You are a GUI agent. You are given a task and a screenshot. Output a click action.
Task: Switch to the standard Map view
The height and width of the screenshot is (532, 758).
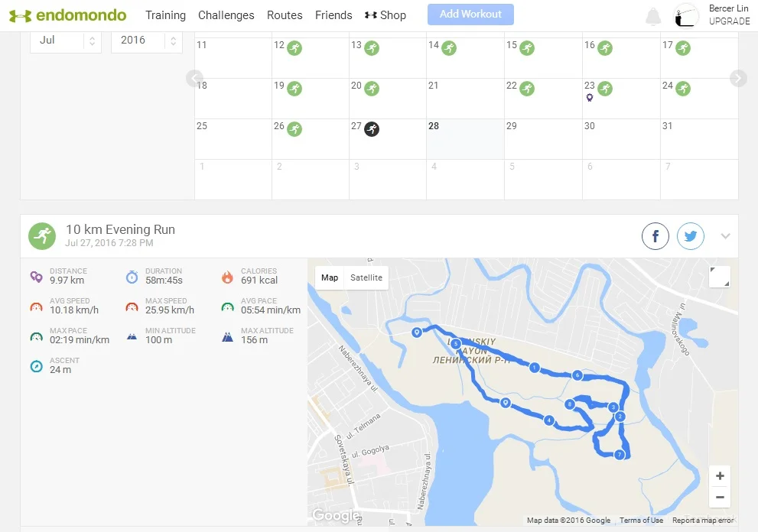point(330,277)
